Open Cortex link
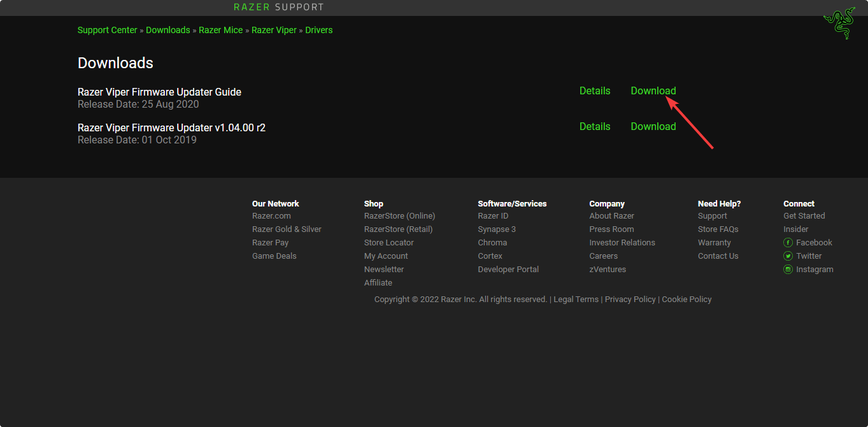 click(490, 256)
